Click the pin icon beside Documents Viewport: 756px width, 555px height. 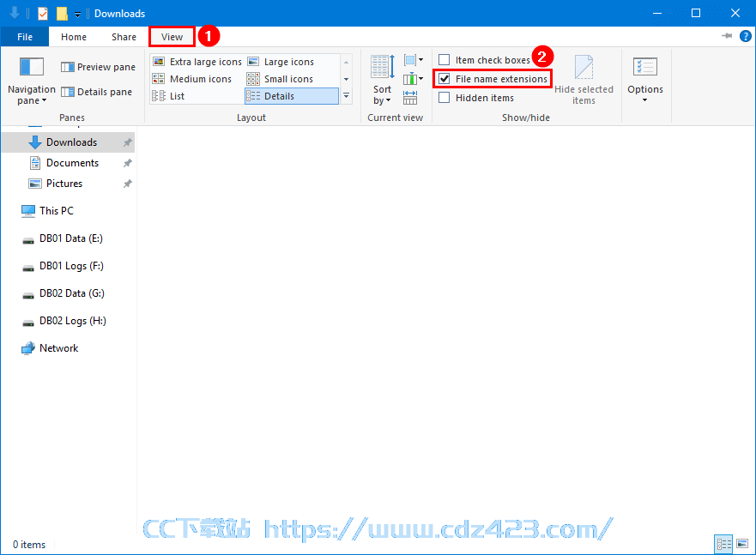pos(127,163)
